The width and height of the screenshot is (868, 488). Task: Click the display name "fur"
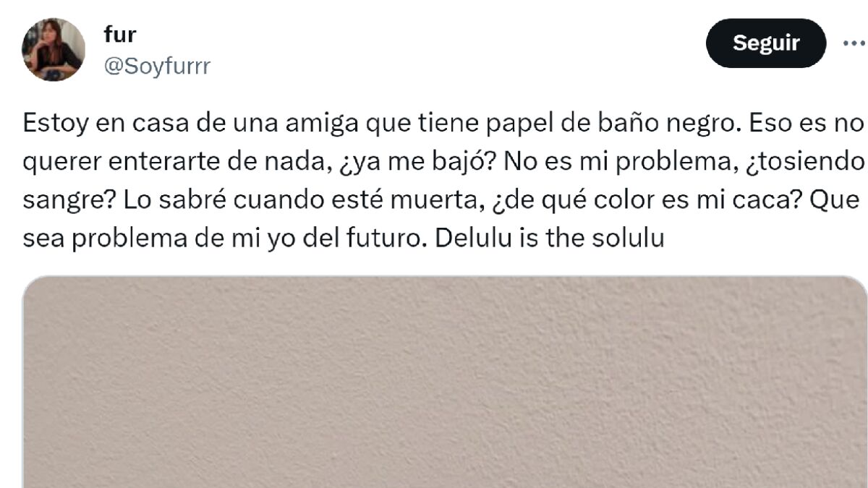tap(120, 35)
